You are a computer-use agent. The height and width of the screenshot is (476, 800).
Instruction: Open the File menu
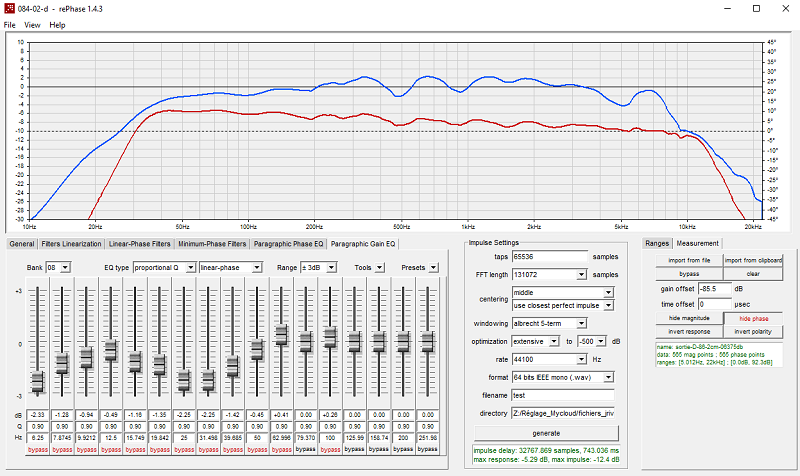9,24
